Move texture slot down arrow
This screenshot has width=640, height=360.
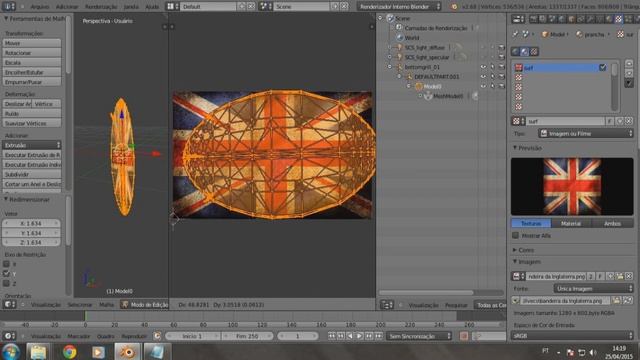click(629, 73)
